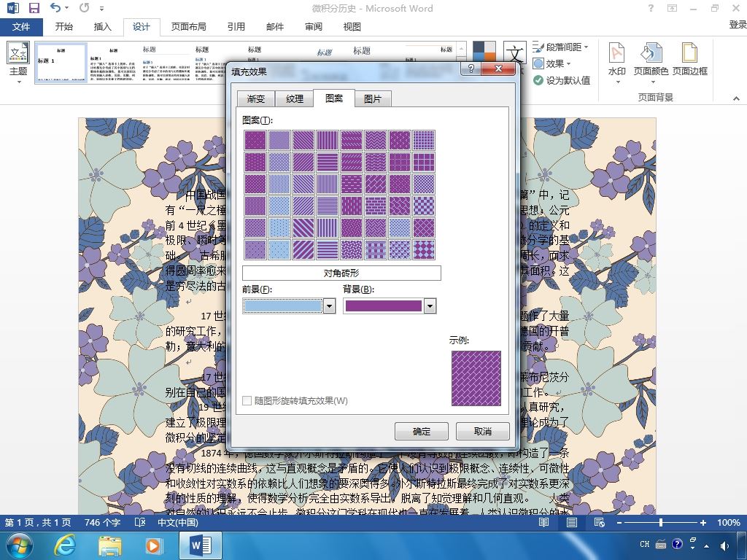Click the Word icon in the taskbar
This screenshot has height=560, width=747.
(x=200, y=545)
